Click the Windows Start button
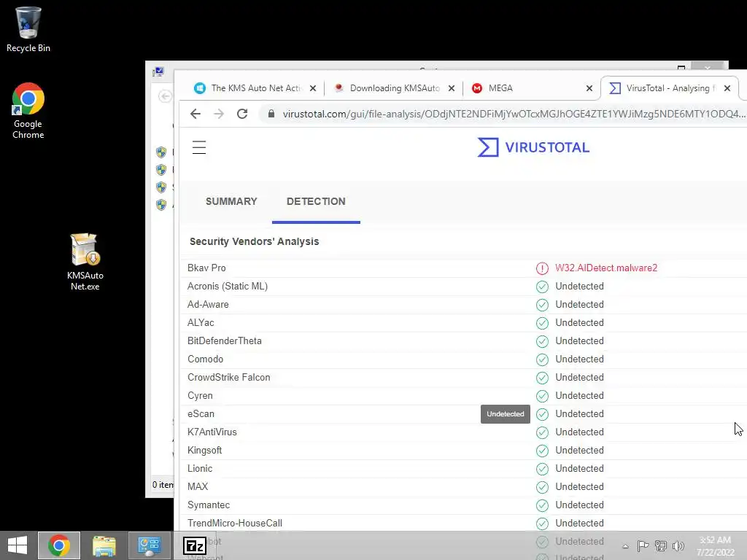The width and height of the screenshot is (747, 560). (18, 545)
